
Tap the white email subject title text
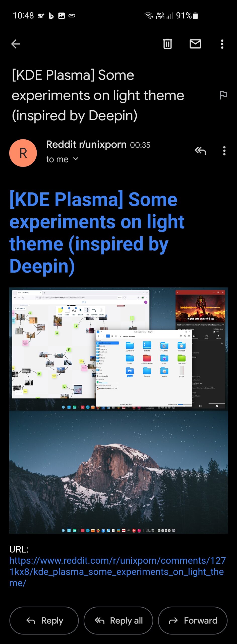click(x=98, y=95)
